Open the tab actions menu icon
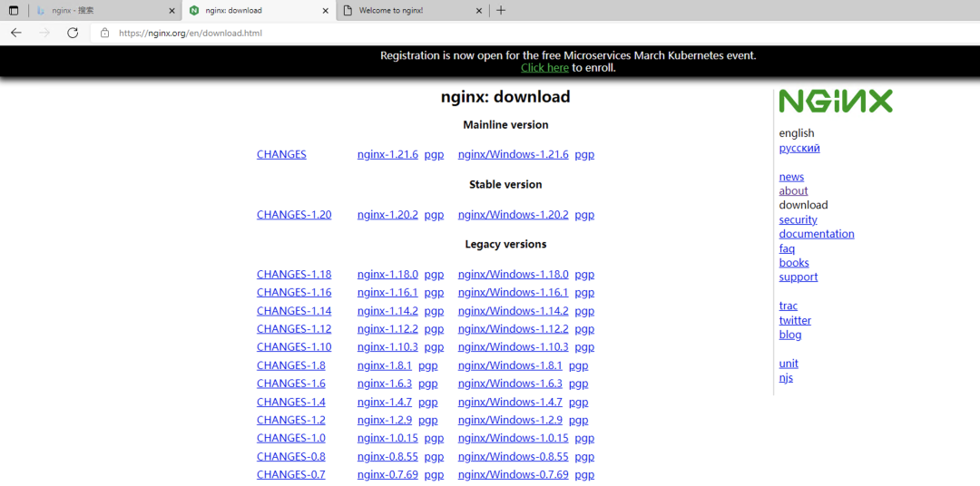This screenshot has width=980, height=486. click(x=14, y=11)
